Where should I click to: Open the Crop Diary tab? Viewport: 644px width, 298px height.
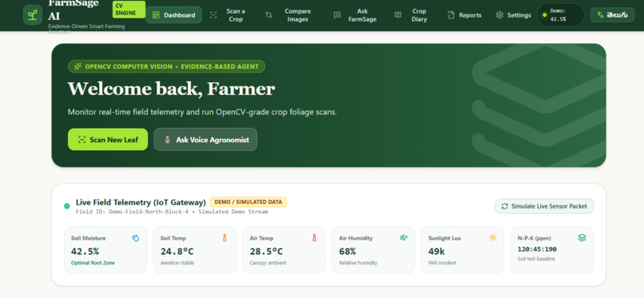coord(412,15)
